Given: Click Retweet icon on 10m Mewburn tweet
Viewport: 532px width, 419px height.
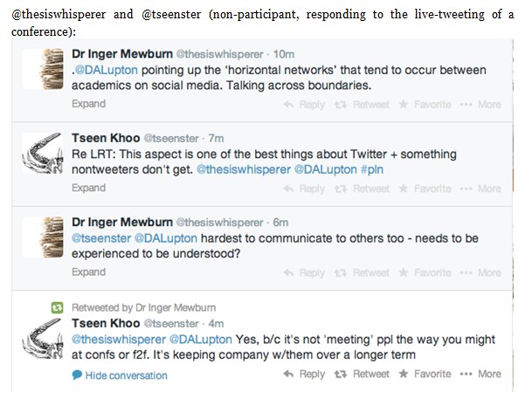Looking at the screenshot, I should tap(341, 105).
